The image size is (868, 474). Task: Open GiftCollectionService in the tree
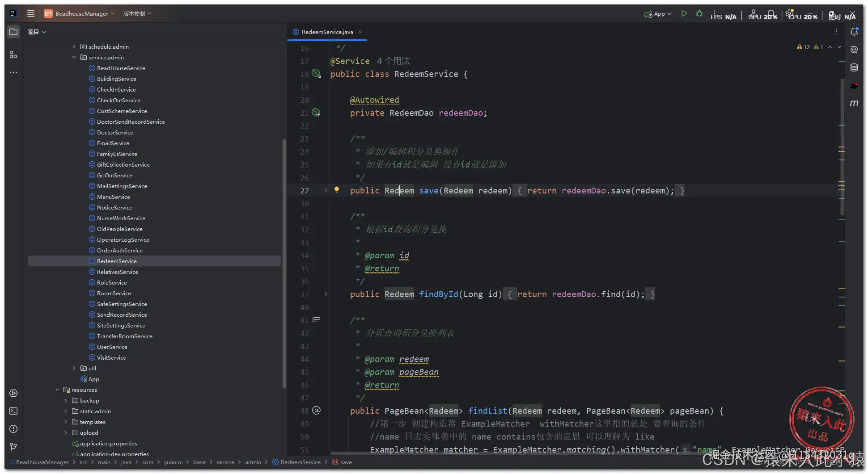123,164
